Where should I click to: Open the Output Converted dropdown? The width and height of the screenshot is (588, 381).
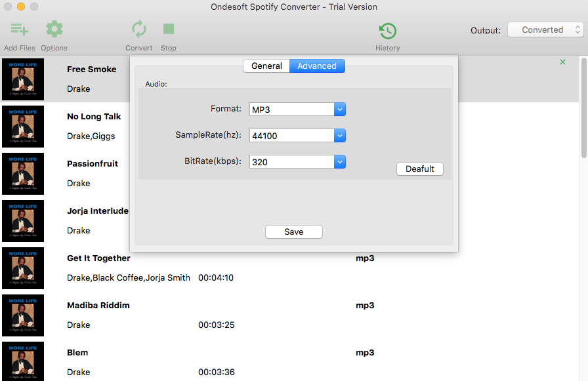(x=545, y=30)
